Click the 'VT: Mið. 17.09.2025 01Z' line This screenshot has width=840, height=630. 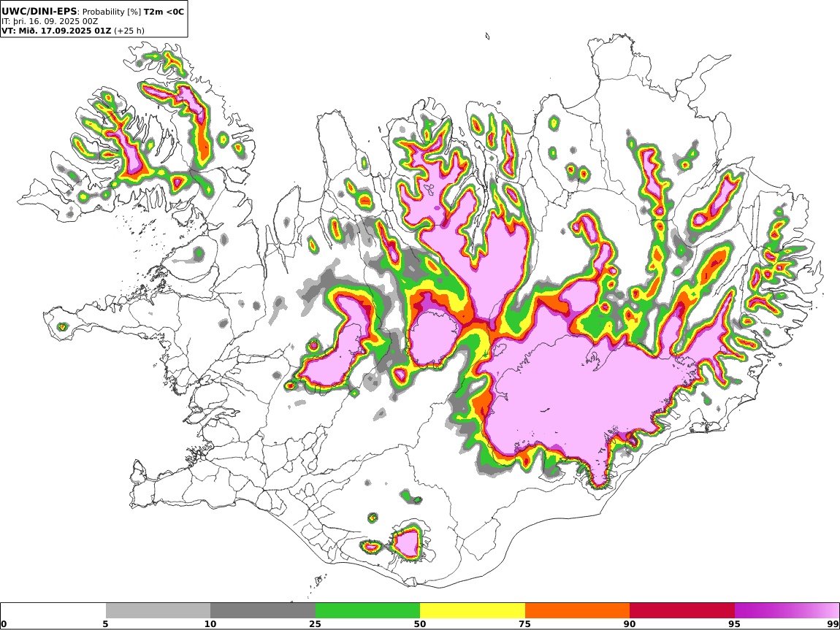56,31
